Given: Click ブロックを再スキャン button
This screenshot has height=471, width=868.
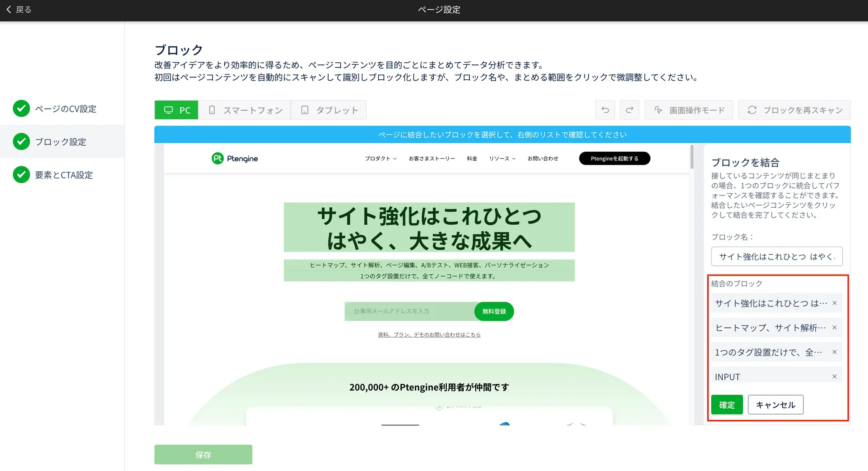Looking at the screenshot, I should (795, 110).
